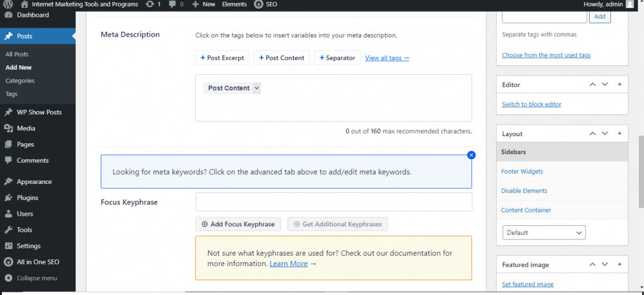Insert the Separator tag
The width and height of the screenshot is (644, 295).
tap(337, 58)
